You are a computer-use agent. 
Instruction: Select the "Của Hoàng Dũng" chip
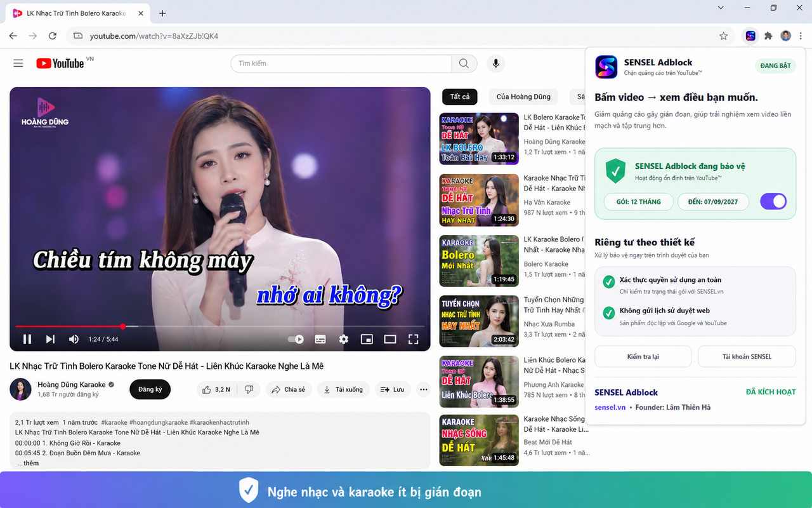[x=523, y=97]
